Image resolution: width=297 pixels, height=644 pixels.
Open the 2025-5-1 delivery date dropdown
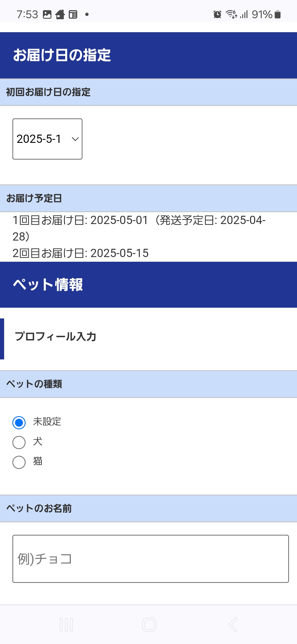click(x=47, y=139)
